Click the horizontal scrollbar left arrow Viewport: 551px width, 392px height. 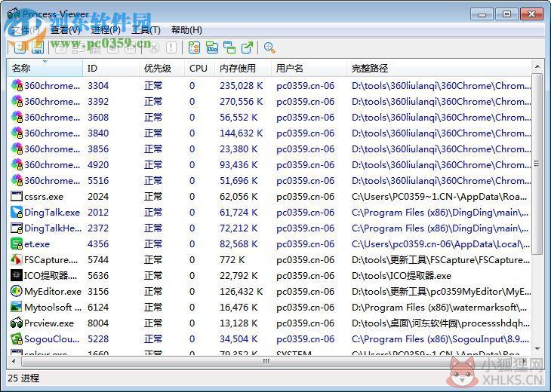click(14, 361)
